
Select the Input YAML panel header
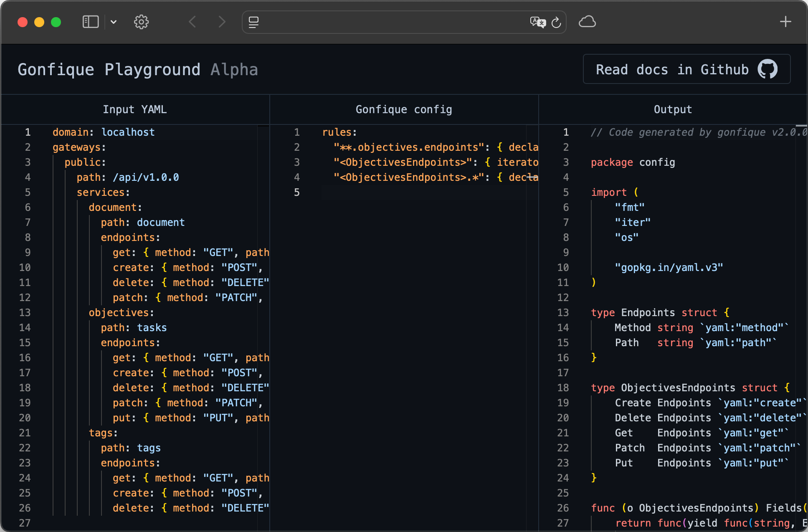click(x=135, y=109)
